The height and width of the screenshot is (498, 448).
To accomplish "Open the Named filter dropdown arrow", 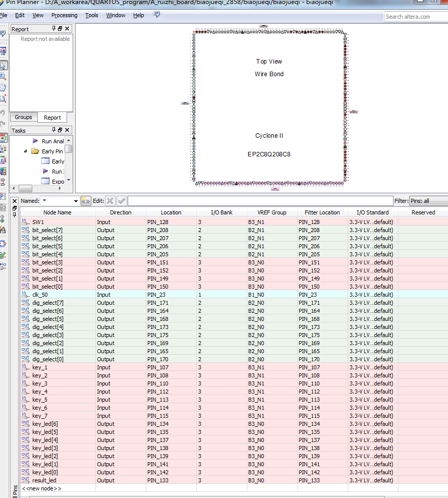I will (x=76, y=201).
